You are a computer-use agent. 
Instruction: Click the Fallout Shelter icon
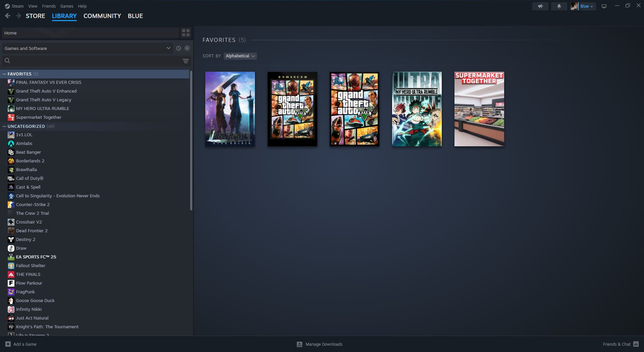11,266
